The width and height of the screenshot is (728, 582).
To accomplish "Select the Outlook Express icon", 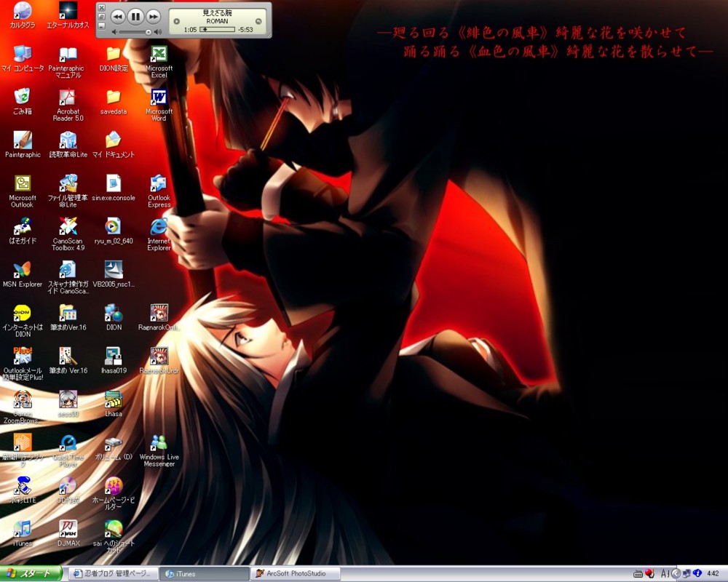I will pos(159,191).
